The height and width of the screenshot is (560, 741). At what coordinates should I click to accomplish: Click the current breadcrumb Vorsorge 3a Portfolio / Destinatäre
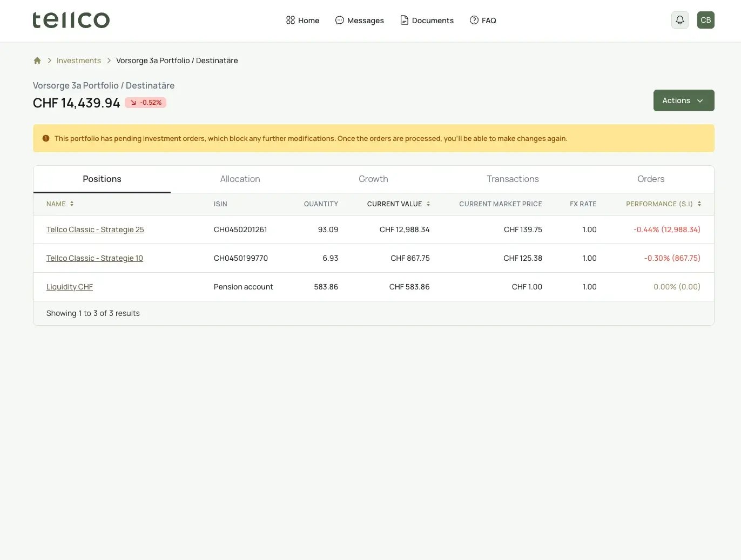(x=177, y=60)
